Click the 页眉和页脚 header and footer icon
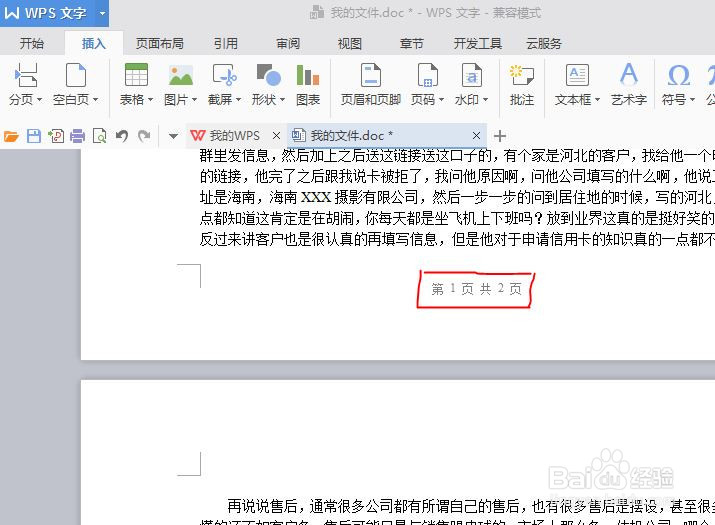 371,75
